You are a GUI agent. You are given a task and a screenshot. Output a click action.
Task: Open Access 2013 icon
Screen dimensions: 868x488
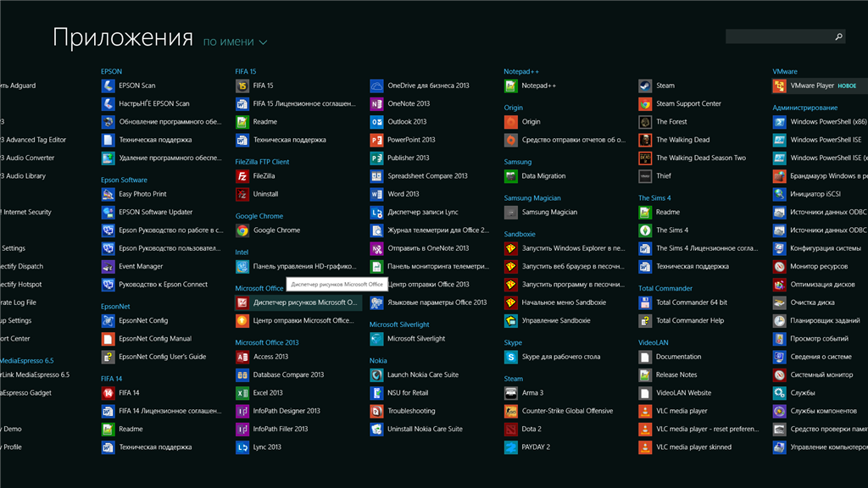point(242,357)
